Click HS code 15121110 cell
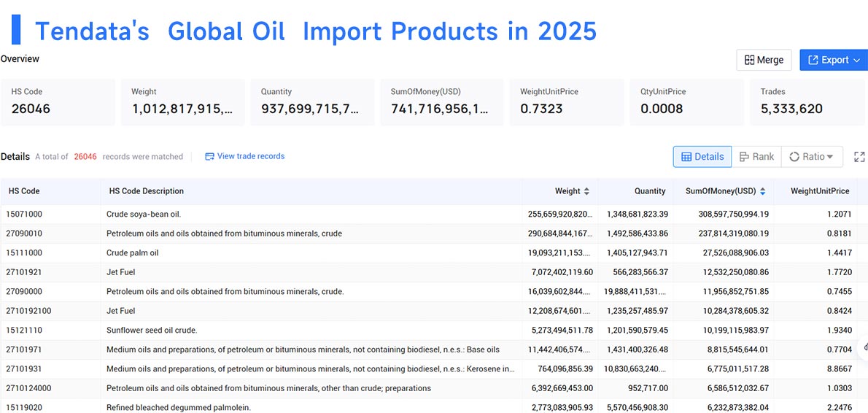 click(x=24, y=330)
